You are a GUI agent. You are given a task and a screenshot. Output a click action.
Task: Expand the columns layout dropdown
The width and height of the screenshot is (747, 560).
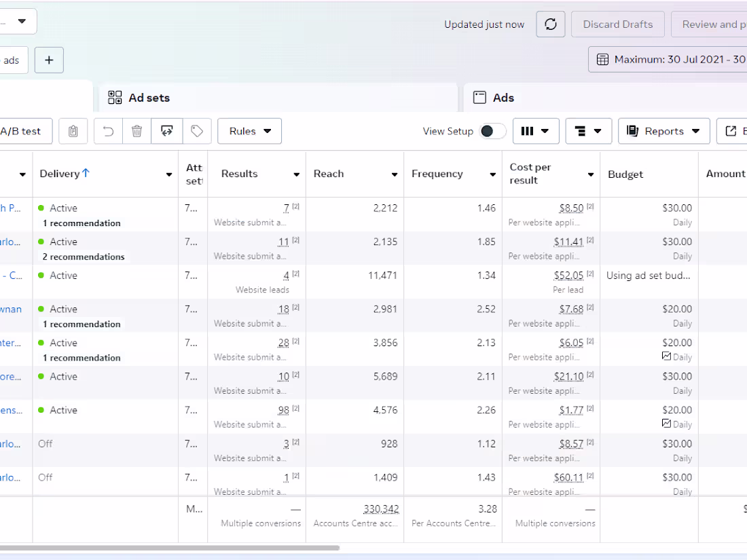(x=536, y=131)
